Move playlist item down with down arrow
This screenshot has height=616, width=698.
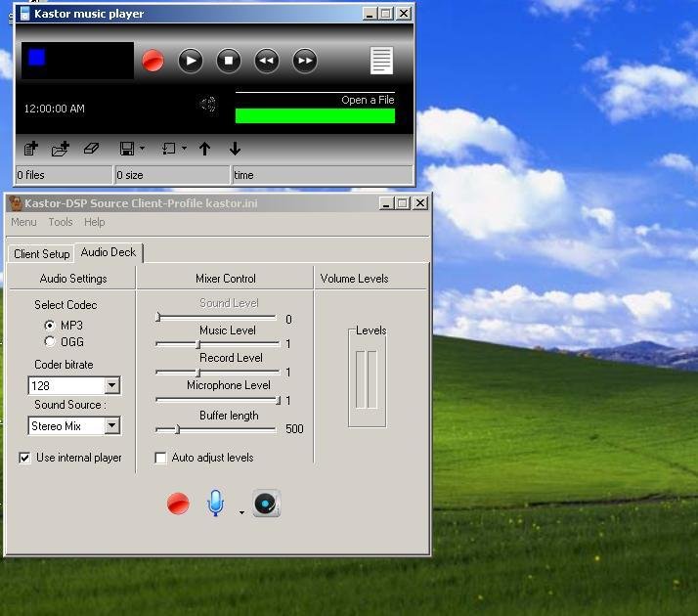(235, 149)
